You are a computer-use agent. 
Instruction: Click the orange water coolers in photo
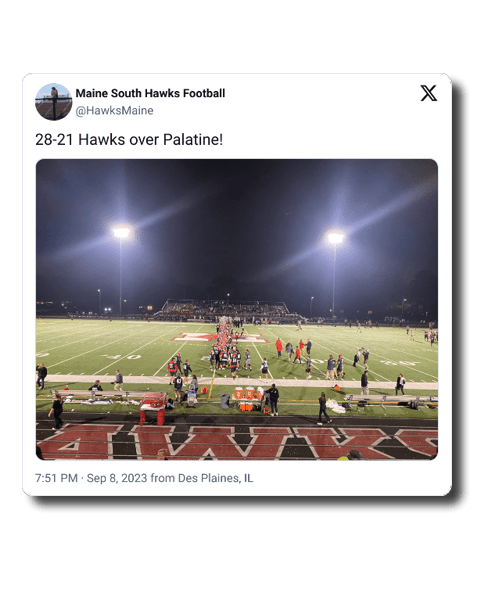pyautogui.click(x=247, y=399)
